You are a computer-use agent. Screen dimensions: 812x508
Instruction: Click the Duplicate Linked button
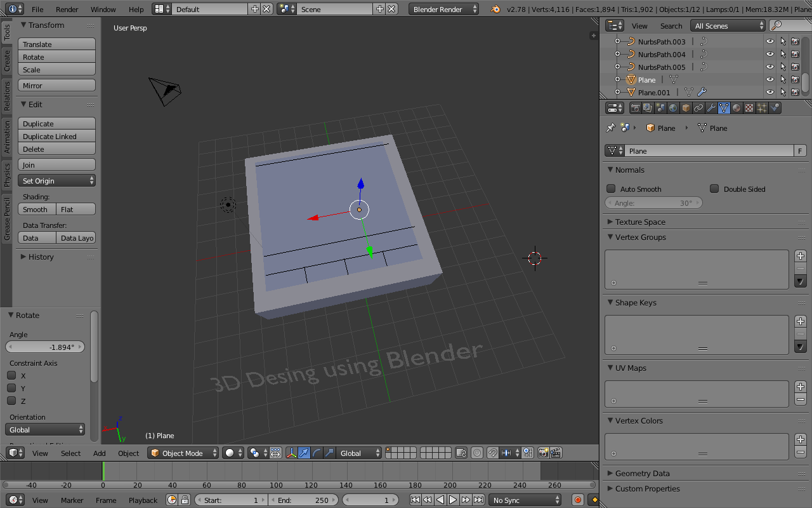[56, 137]
